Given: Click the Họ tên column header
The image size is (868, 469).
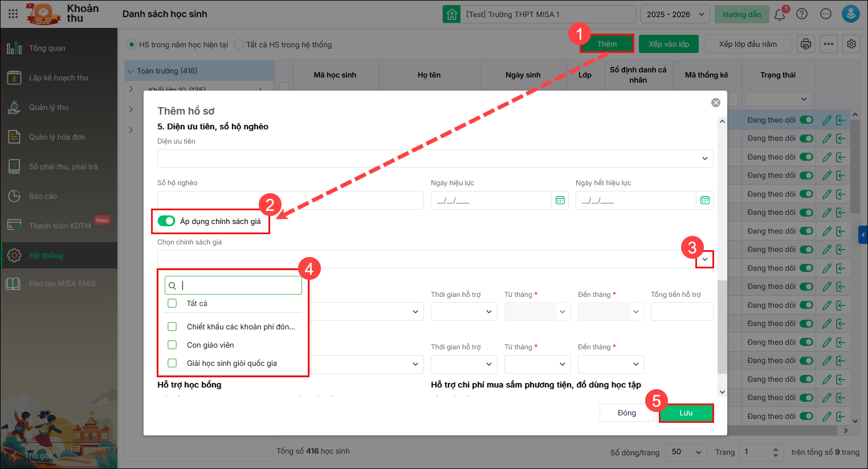Looking at the screenshot, I should coord(429,75).
